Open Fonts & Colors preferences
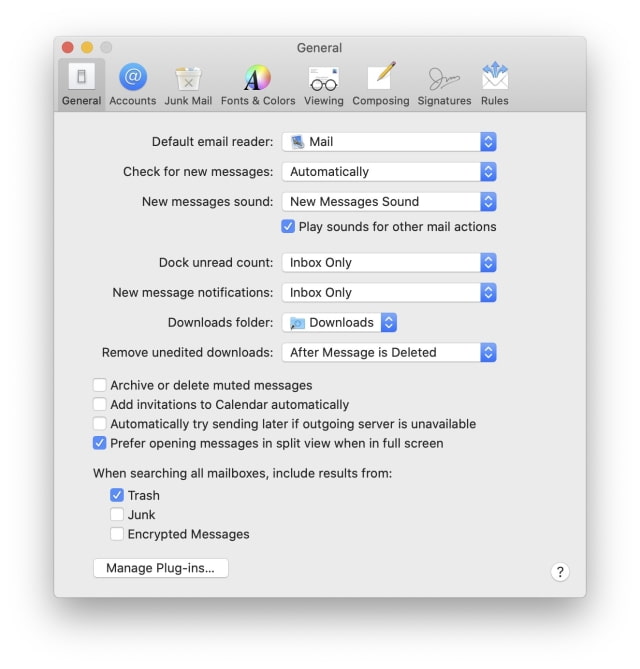The image size is (640, 669). 258,84
